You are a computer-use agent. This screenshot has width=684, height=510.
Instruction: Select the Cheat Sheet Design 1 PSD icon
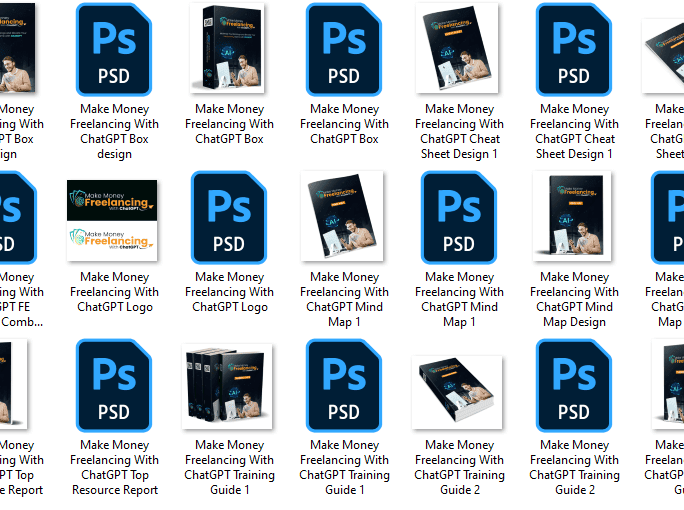tap(574, 49)
